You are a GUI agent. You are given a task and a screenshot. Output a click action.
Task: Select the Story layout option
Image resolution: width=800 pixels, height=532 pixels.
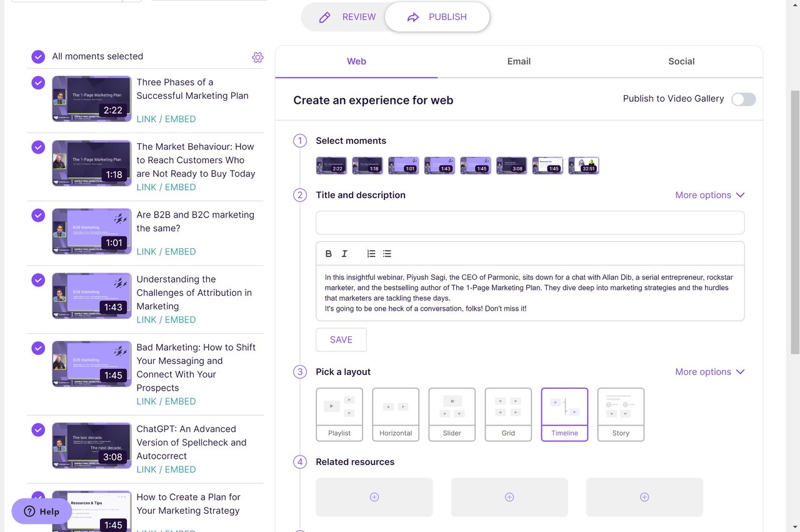(621, 414)
